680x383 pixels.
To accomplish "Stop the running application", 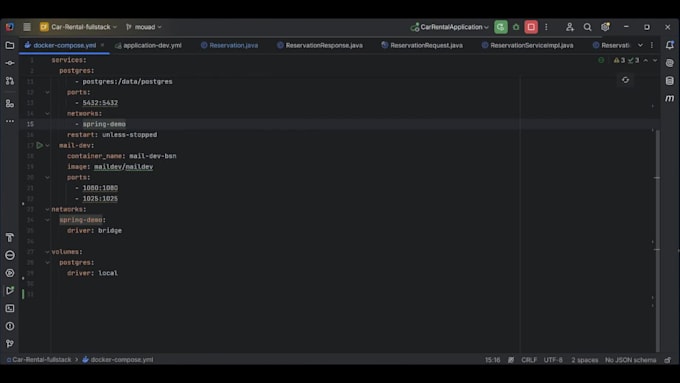I will pos(531,27).
